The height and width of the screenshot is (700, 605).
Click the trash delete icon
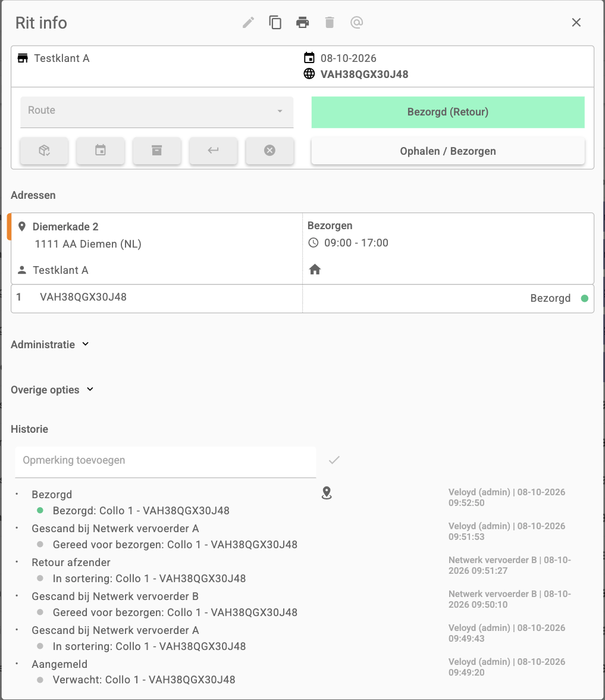pos(330,23)
